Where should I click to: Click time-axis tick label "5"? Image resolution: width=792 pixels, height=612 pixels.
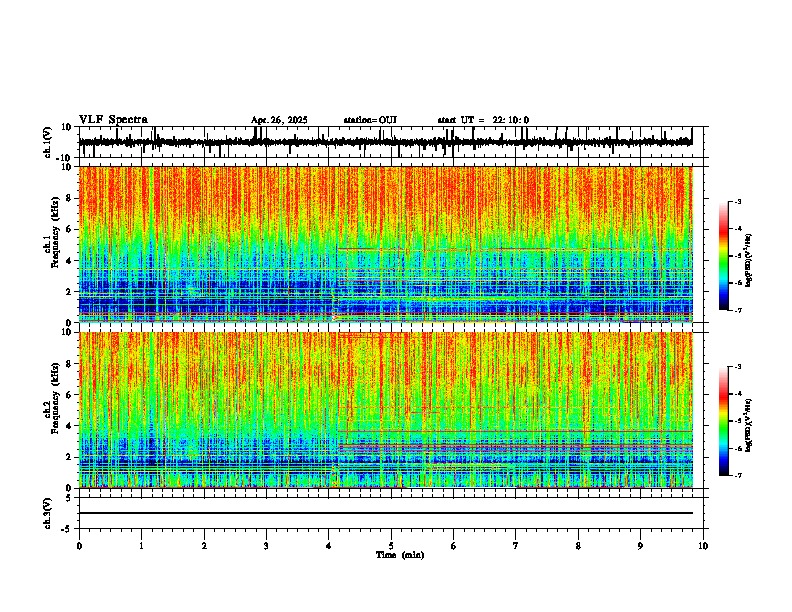pyautogui.click(x=391, y=546)
